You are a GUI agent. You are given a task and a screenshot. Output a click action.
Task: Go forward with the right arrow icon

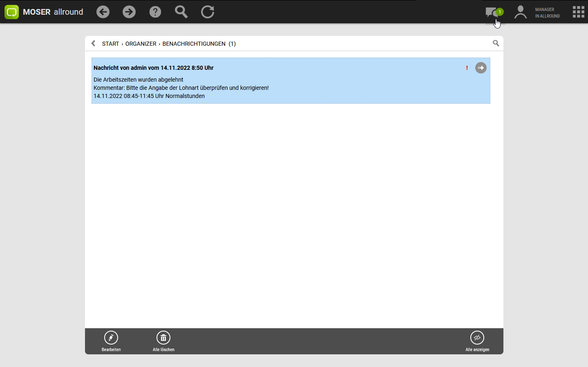(x=129, y=12)
